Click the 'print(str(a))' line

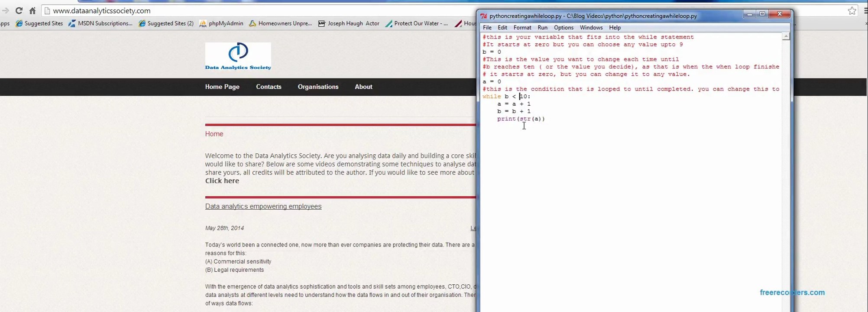click(521, 119)
